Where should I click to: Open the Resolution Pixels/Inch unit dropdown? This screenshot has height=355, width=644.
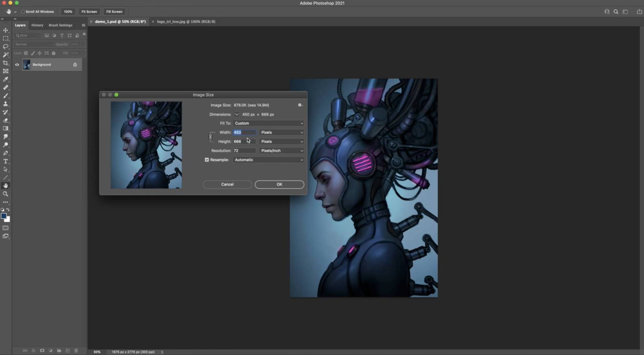282,151
